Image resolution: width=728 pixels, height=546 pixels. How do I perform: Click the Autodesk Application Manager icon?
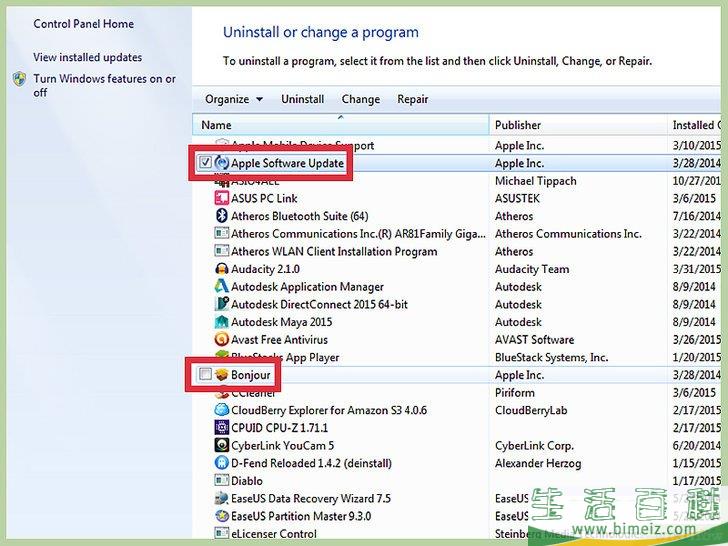coord(221,286)
